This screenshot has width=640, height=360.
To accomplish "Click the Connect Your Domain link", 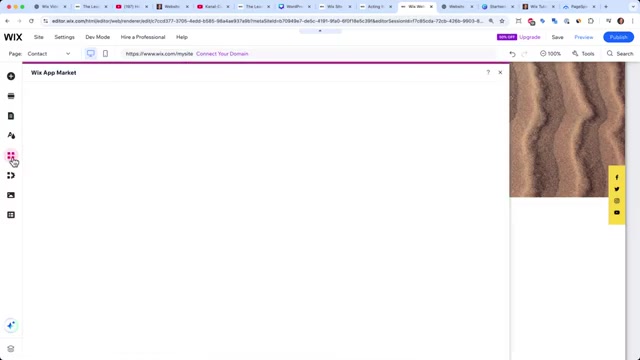I will click(x=222, y=54).
